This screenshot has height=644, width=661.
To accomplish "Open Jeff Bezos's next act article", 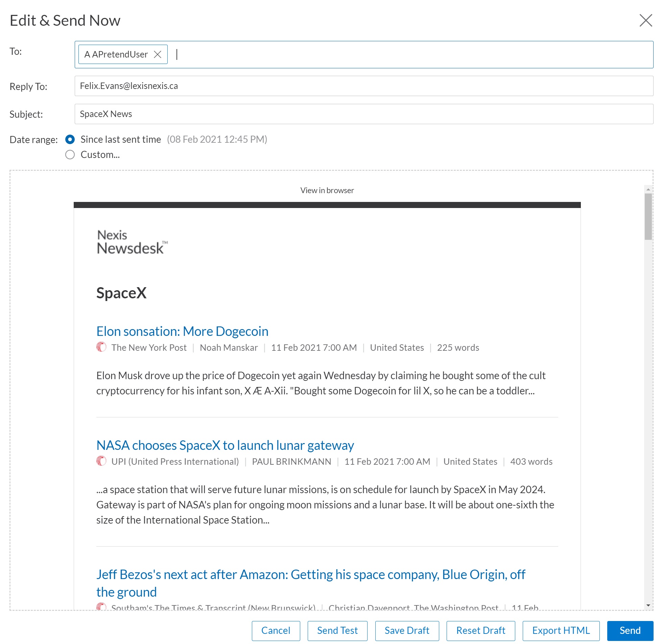I will tap(311, 583).
